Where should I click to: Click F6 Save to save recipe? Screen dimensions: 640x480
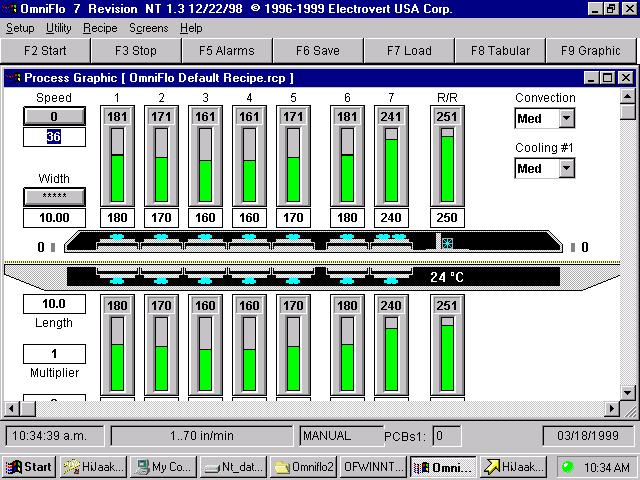click(318, 51)
